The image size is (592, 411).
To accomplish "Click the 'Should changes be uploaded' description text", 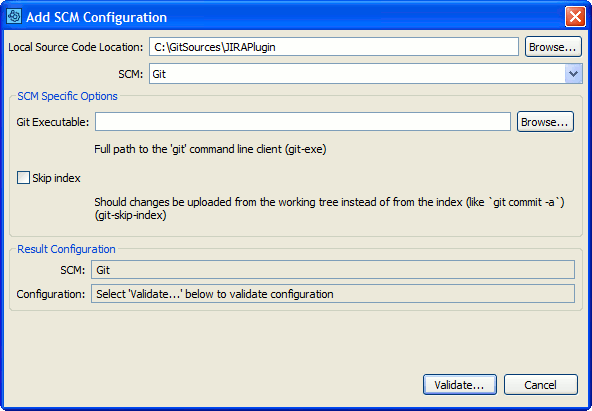I will click(329, 209).
